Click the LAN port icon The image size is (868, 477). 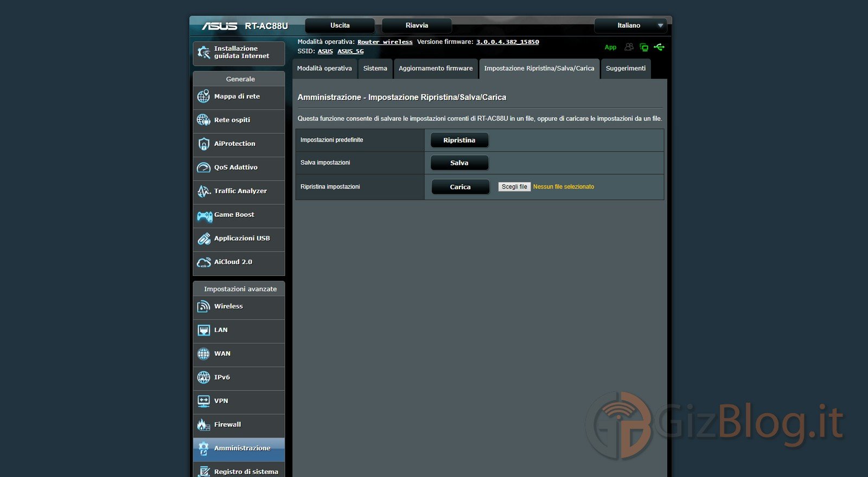click(203, 330)
